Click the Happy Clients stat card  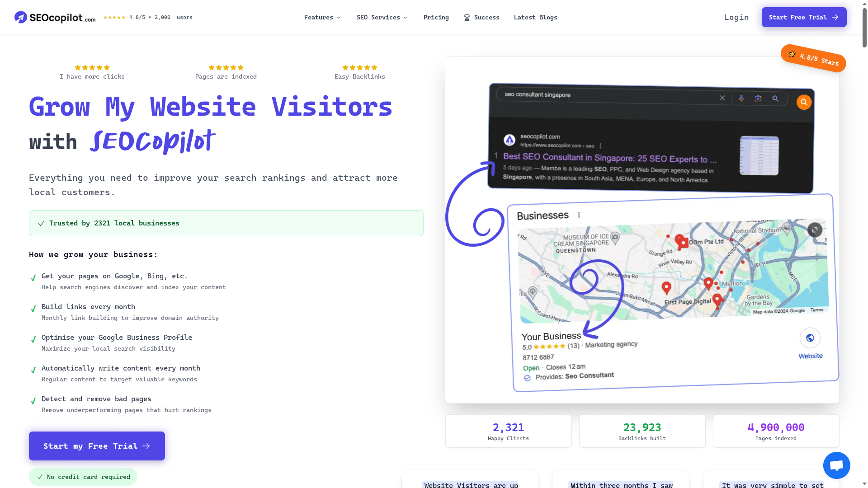pos(508,431)
